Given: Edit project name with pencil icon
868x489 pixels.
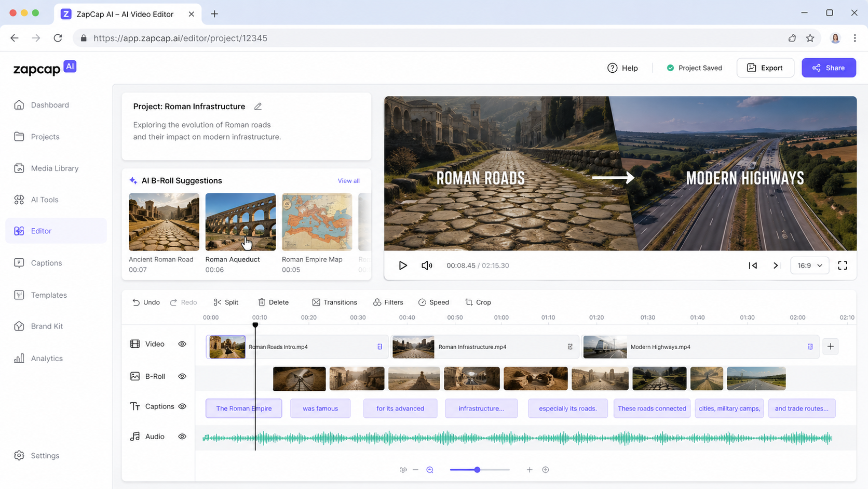Looking at the screenshot, I should click(x=258, y=107).
